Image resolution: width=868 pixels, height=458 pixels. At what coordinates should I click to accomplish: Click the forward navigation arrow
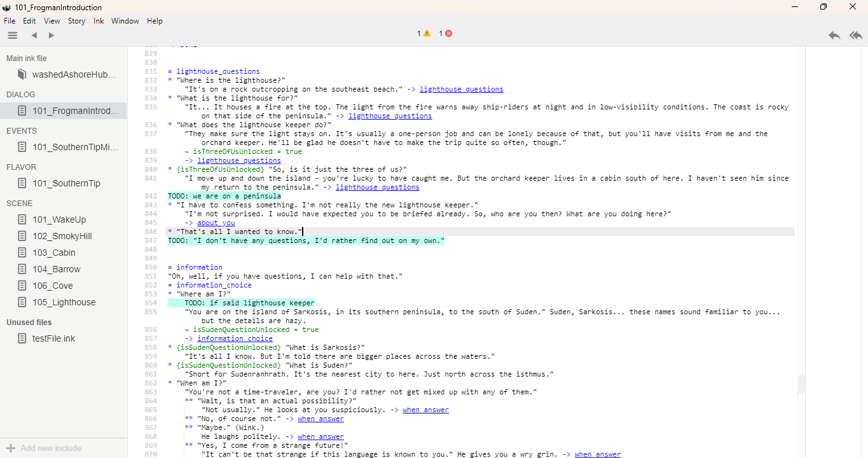click(x=52, y=36)
